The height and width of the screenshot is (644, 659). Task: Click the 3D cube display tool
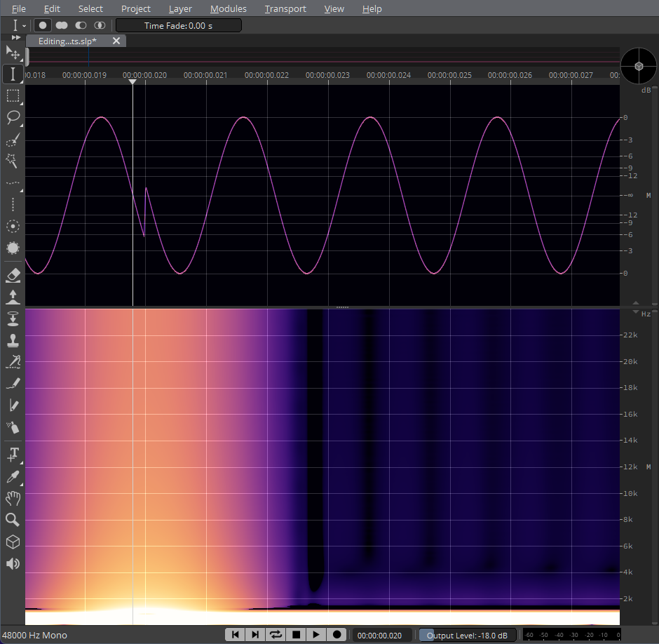[13, 542]
